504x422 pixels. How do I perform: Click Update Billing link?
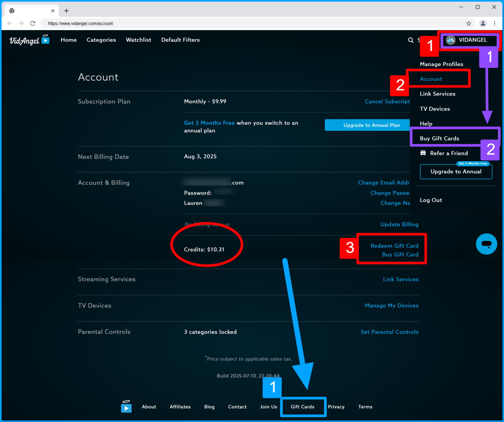399,224
